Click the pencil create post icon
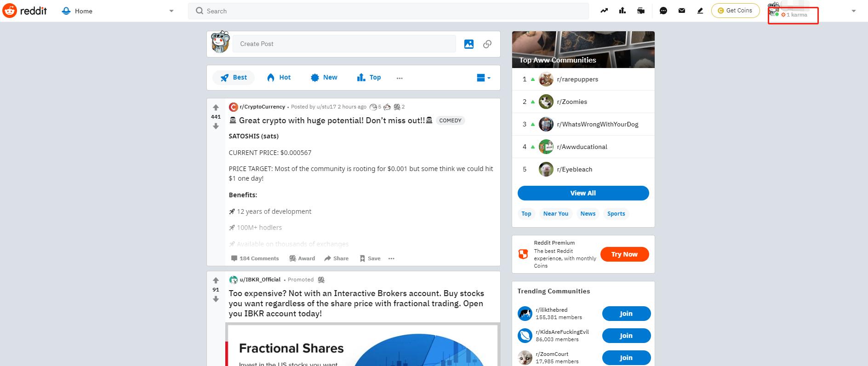 (x=700, y=11)
